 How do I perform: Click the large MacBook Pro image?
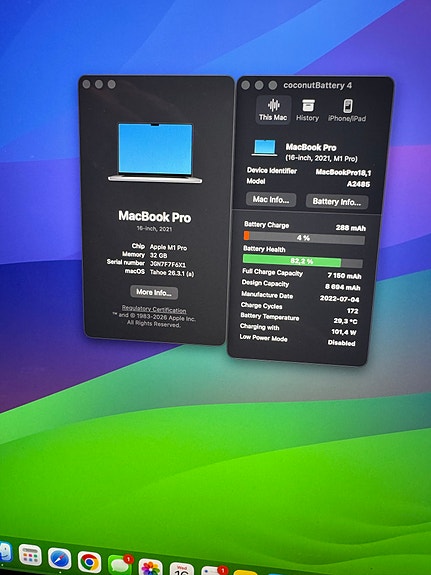[155, 153]
